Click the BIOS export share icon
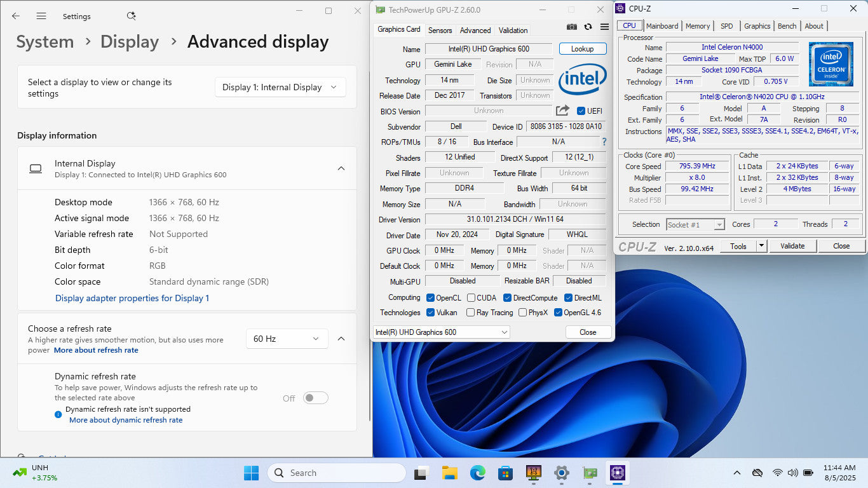868x488 pixels. coord(562,111)
